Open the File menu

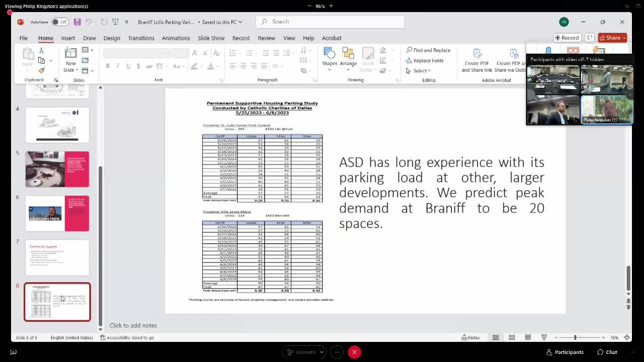[23, 38]
